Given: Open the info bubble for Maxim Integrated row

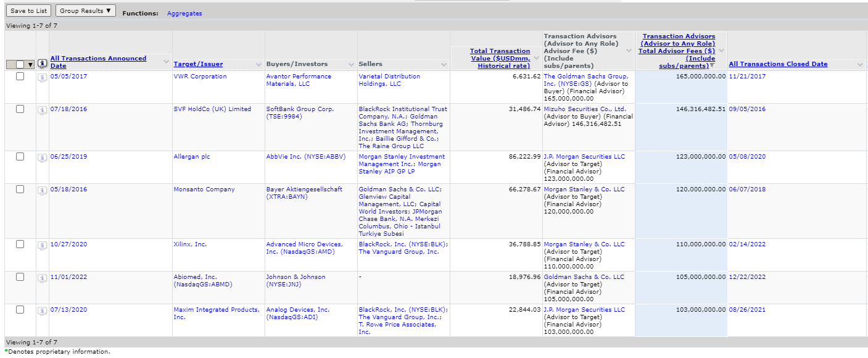Looking at the screenshot, I should (x=42, y=310).
